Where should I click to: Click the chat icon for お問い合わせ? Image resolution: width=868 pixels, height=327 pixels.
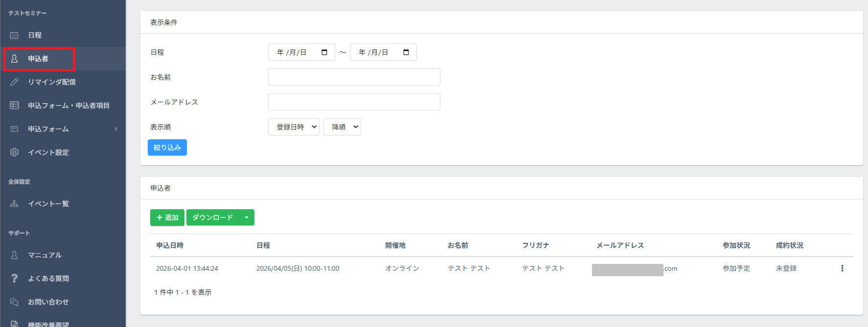click(14, 302)
